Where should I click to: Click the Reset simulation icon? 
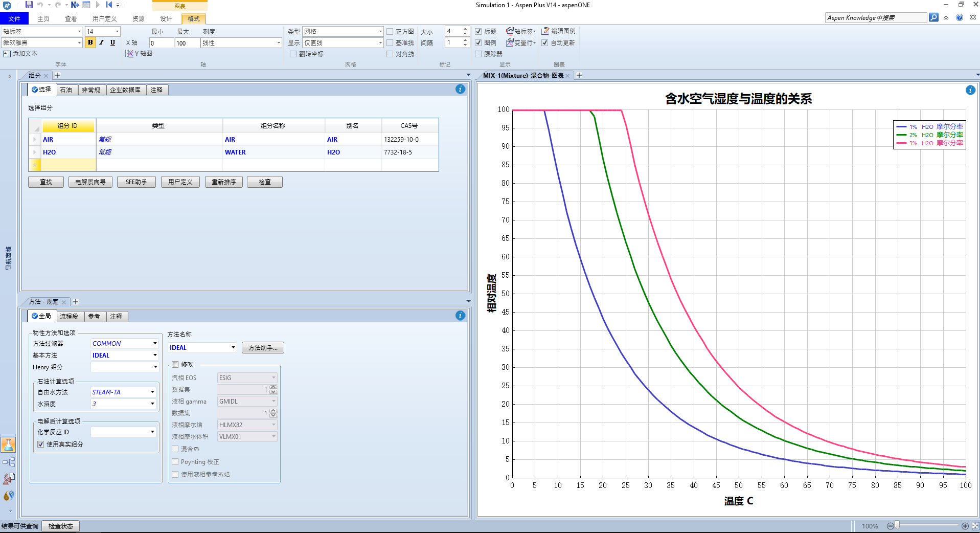(109, 5)
